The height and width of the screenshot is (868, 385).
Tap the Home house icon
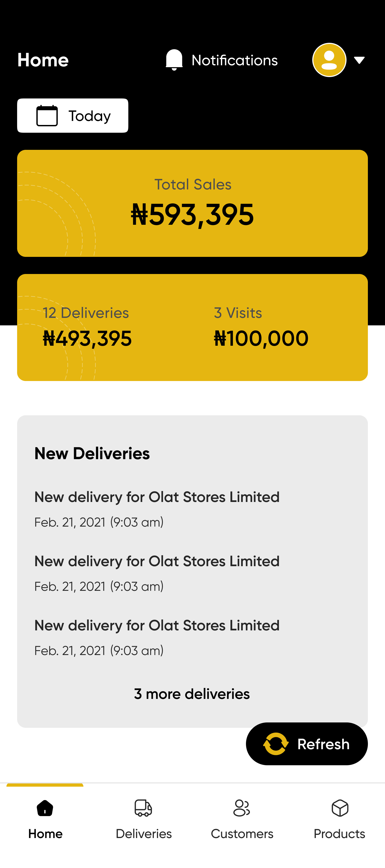[x=45, y=808]
